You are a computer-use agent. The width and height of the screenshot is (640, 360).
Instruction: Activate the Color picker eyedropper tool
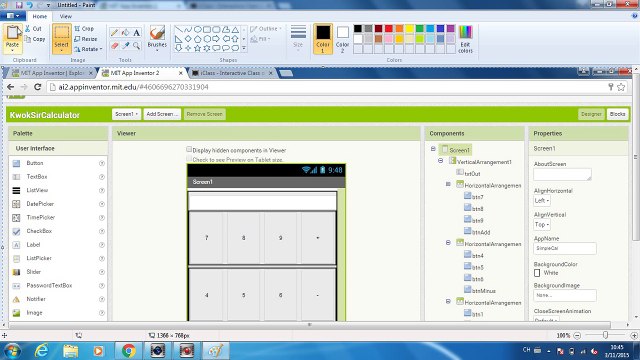(x=126, y=46)
